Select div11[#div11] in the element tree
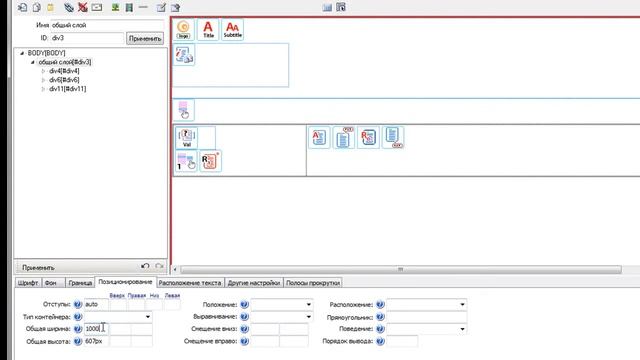The height and width of the screenshot is (360, 640). (x=67, y=89)
